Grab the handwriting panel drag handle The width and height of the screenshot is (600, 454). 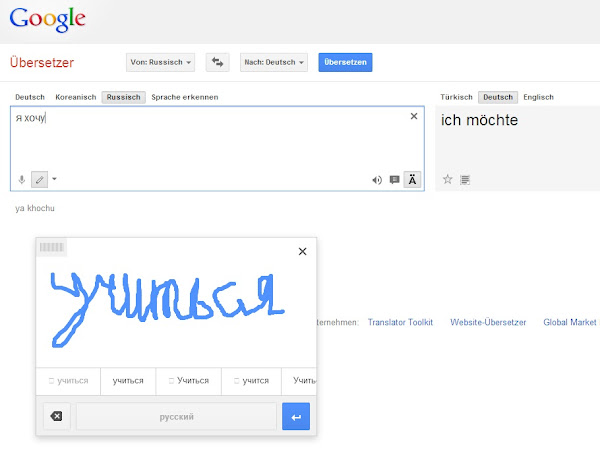pos(51,247)
